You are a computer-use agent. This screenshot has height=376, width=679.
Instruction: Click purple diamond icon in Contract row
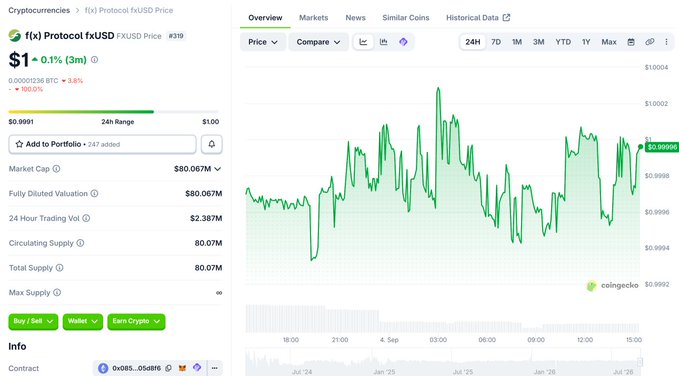point(197,367)
